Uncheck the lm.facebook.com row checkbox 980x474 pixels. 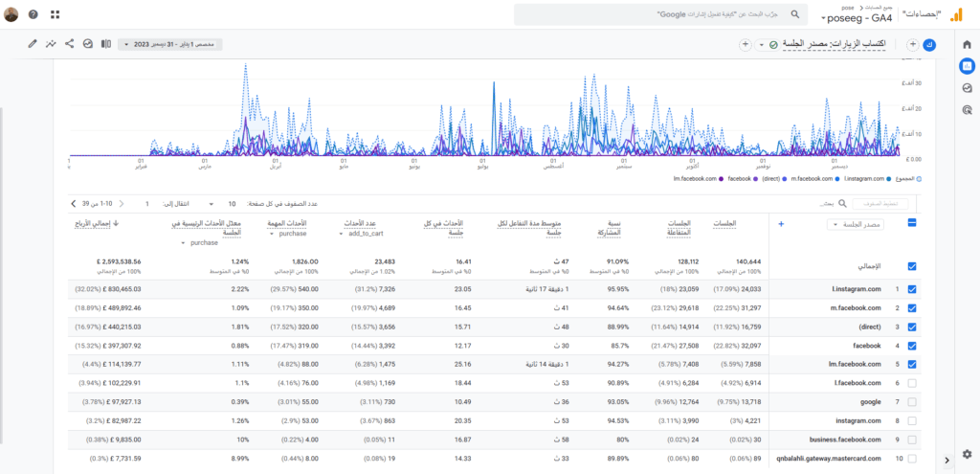click(x=912, y=364)
